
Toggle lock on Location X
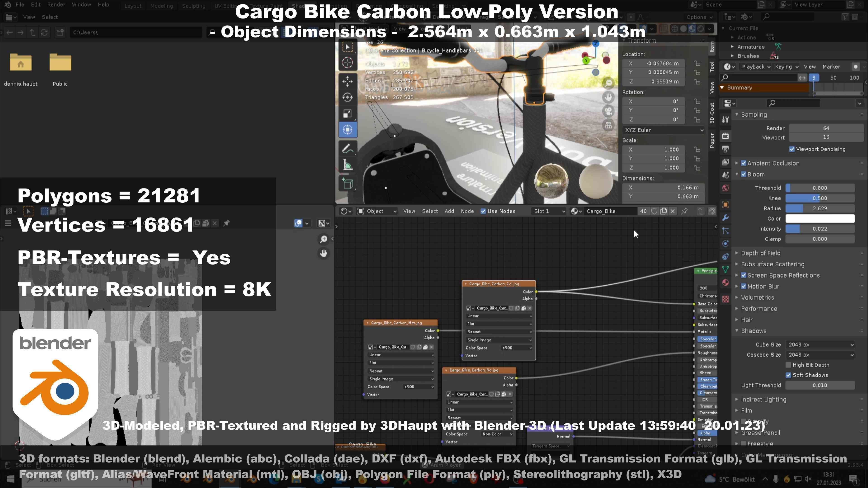click(697, 63)
